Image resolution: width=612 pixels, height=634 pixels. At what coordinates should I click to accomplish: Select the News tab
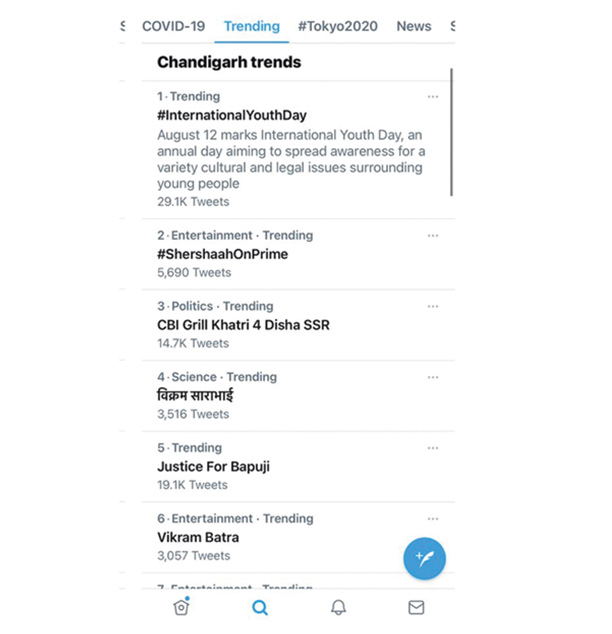tap(414, 26)
